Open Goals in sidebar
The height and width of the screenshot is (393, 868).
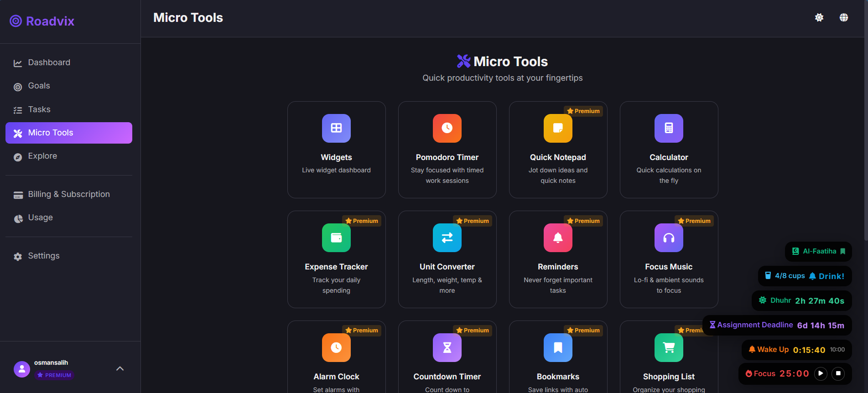click(x=69, y=86)
